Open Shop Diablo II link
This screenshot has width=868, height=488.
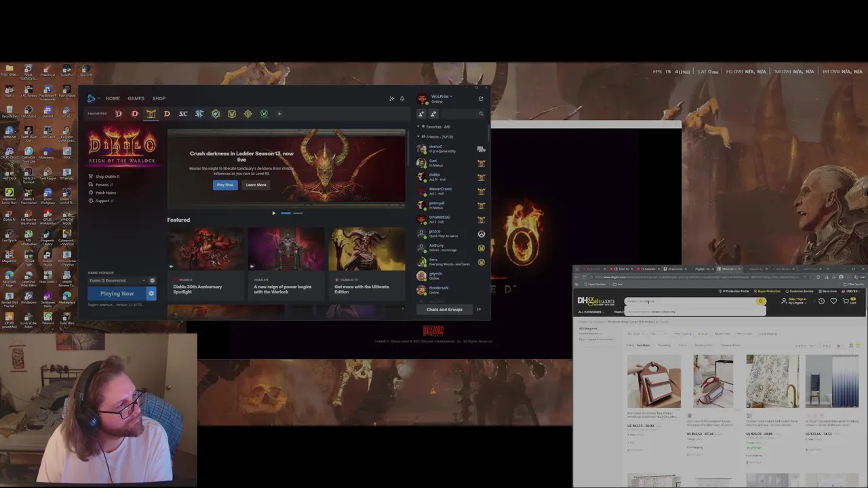(x=104, y=177)
